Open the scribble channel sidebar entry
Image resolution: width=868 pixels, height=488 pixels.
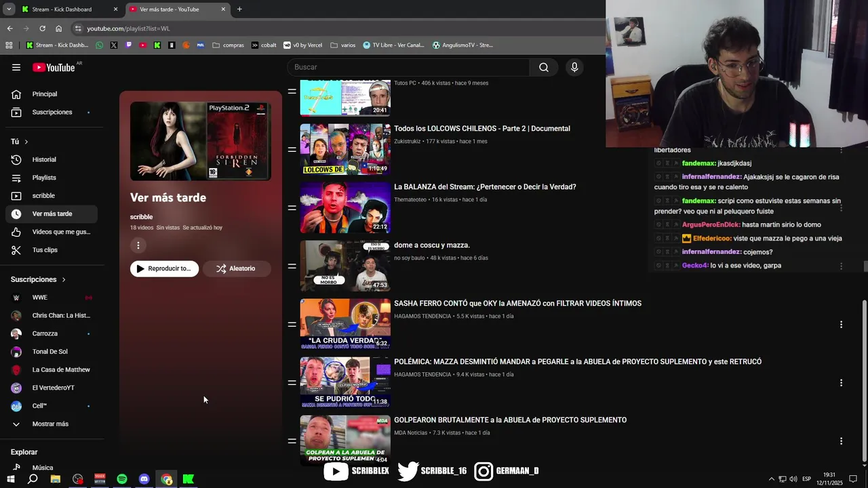pyautogui.click(x=52, y=196)
